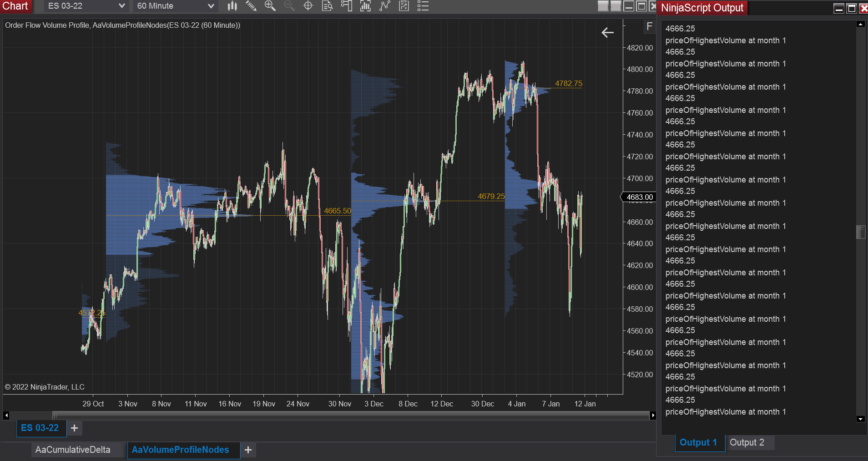Open the data box document icon
The width and height of the screenshot is (868, 461).
[x=327, y=6]
